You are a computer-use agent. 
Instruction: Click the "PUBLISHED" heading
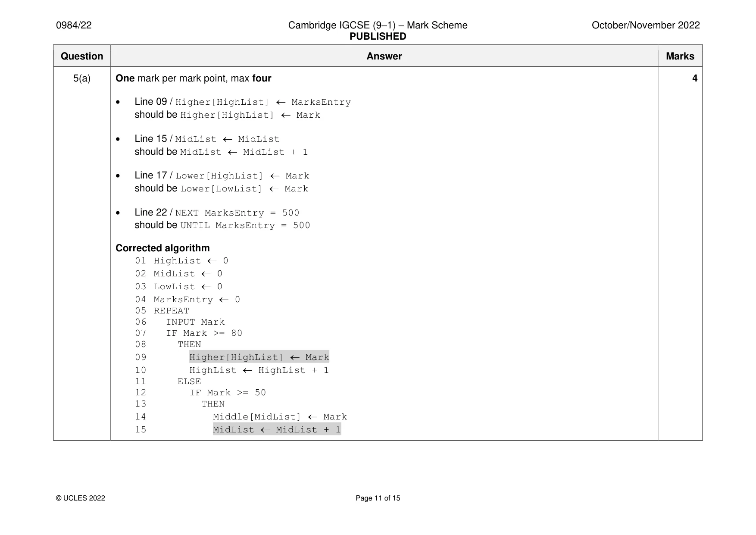point(378,36)
